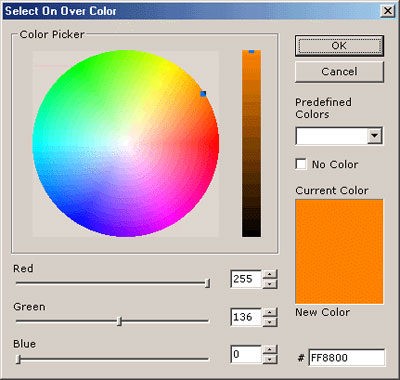Close the Select On Over Color dialog
The width and height of the screenshot is (400, 380).
click(388, 11)
